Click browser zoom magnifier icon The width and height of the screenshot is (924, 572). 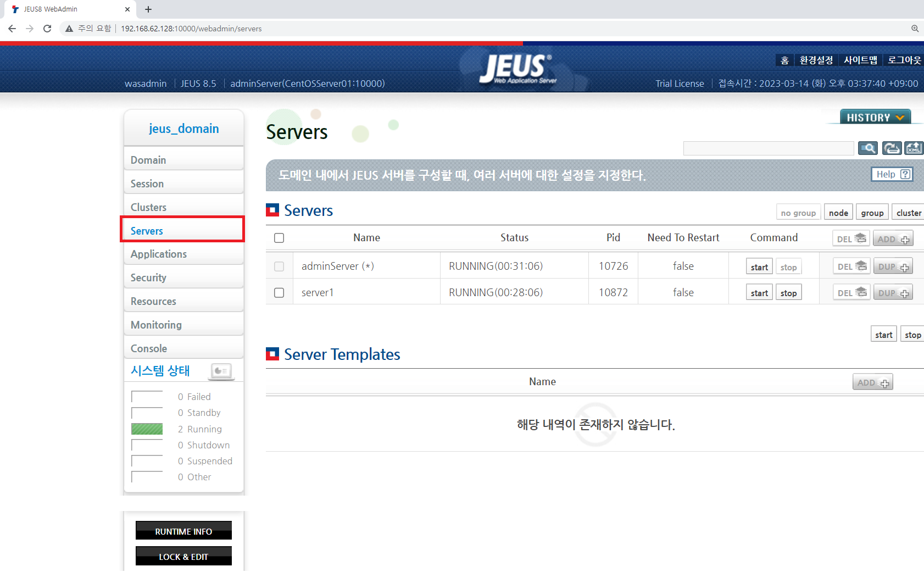pyautogui.click(x=915, y=29)
